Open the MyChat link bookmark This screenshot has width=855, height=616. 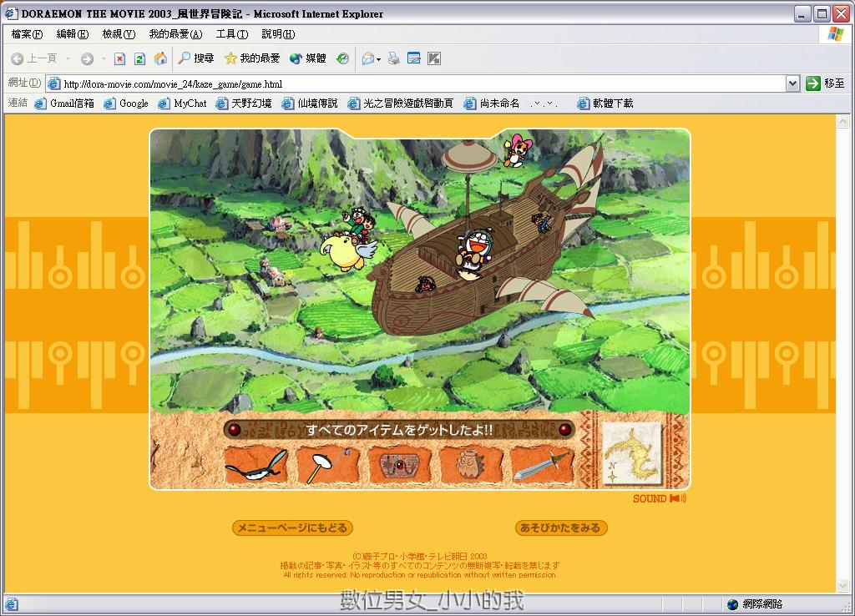pyautogui.click(x=182, y=103)
